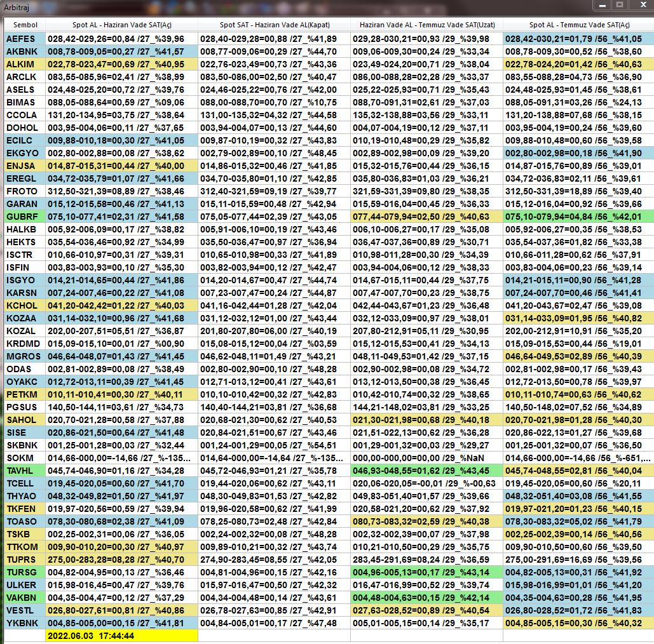Select the OYAKC symbol cell

tap(25, 382)
